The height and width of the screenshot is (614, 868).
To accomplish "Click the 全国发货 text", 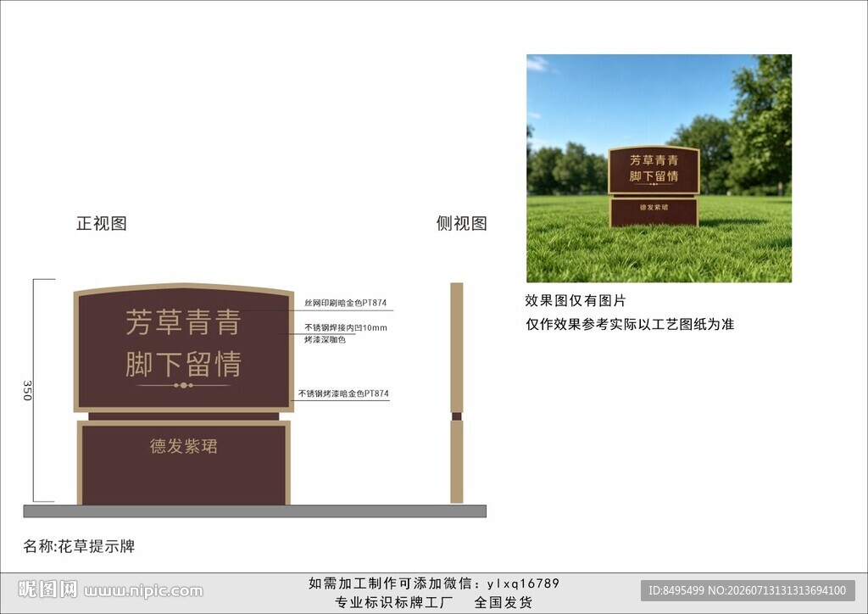I will 504,602.
